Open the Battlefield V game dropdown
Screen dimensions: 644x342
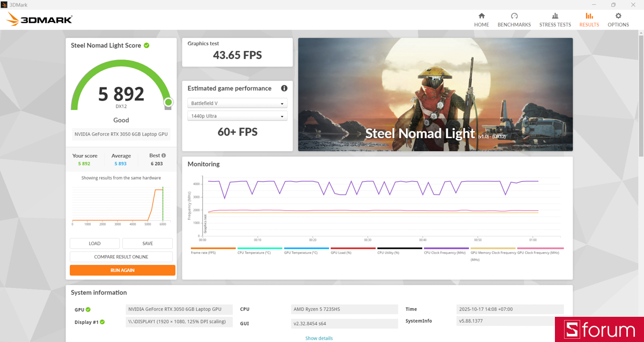pyautogui.click(x=237, y=103)
